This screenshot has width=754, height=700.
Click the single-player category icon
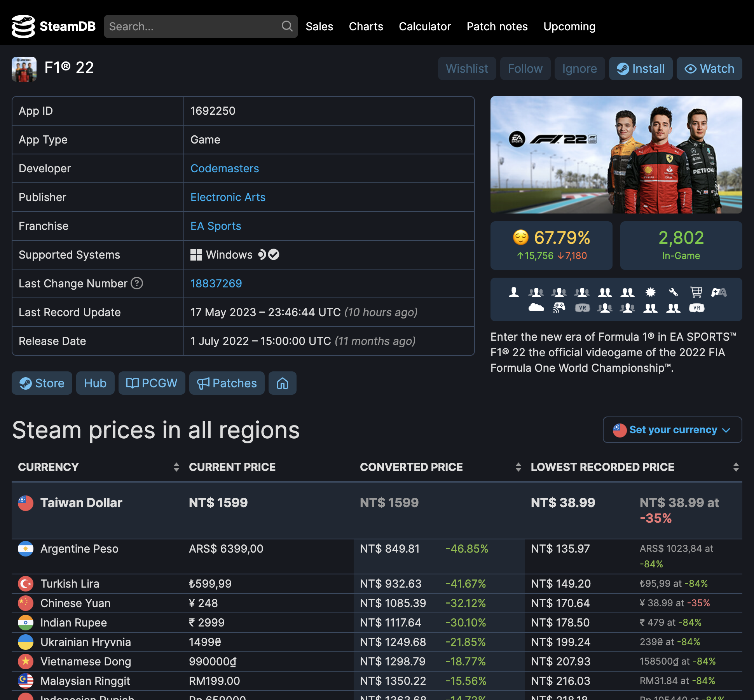[x=513, y=292]
